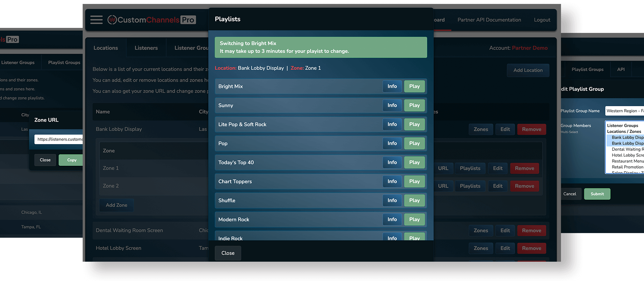644x281 pixels.
Task: Open Partner API Documentation link
Action: (x=489, y=20)
